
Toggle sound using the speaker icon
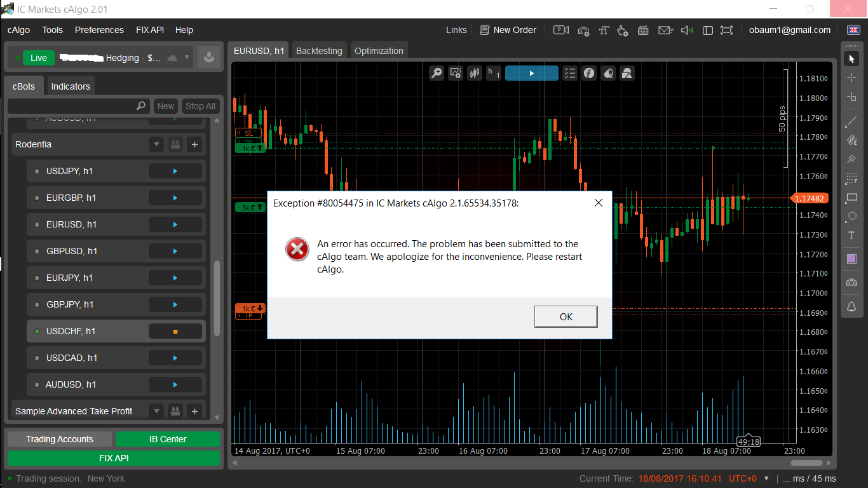click(687, 30)
